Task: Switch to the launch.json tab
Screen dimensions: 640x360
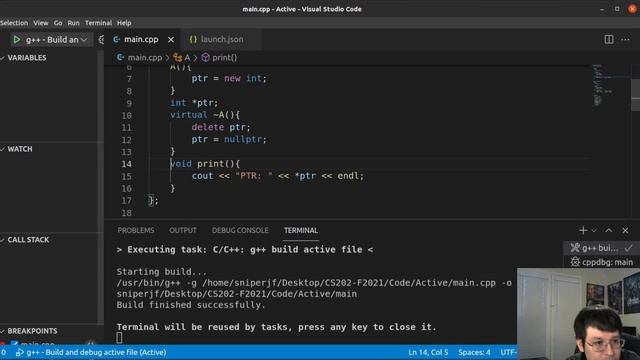Action: pyautogui.click(x=222, y=40)
